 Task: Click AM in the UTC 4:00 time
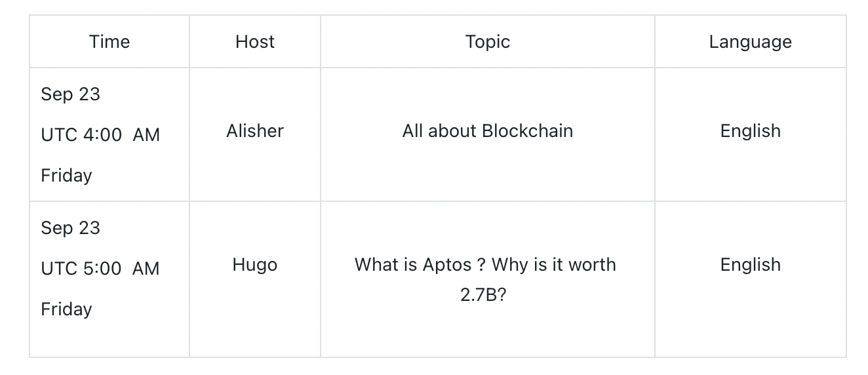pyautogui.click(x=146, y=135)
